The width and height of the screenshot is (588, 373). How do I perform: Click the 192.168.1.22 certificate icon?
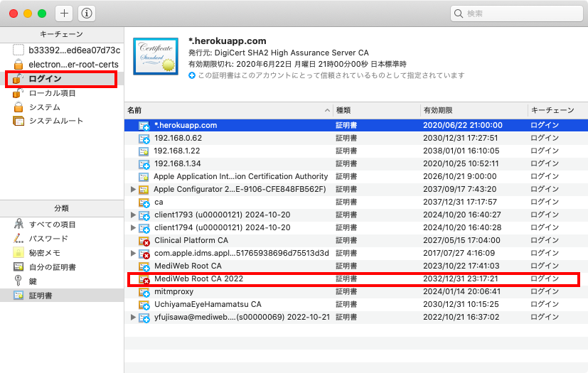pos(144,151)
